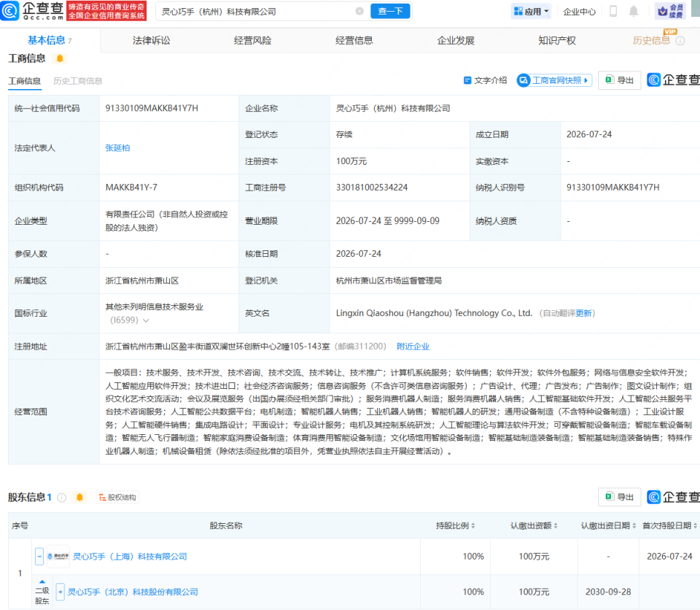Open the 工商官网快照 button
Image resolution: width=700 pixels, height=610 pixels.
[x=554, y=80]
